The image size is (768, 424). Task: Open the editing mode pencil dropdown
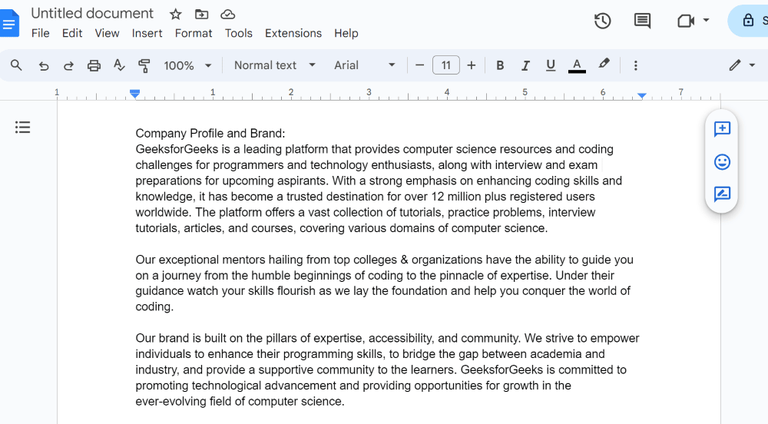coord(742,65)
